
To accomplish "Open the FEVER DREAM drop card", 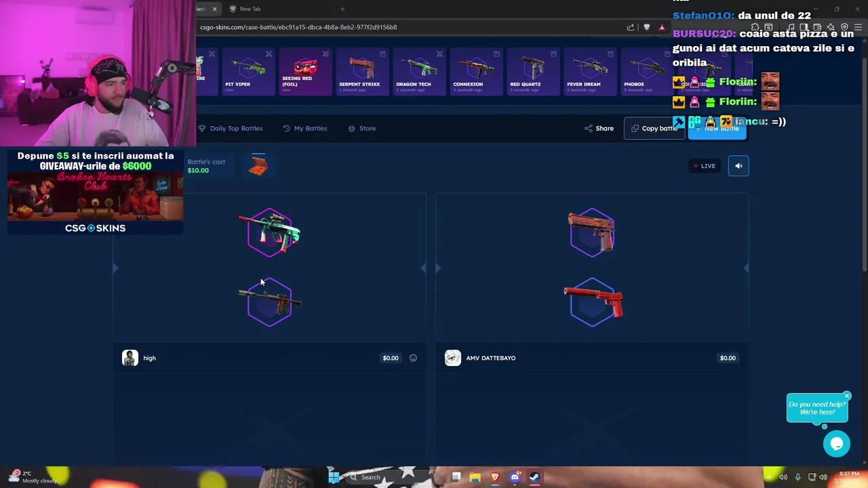I will pos(589,71).
